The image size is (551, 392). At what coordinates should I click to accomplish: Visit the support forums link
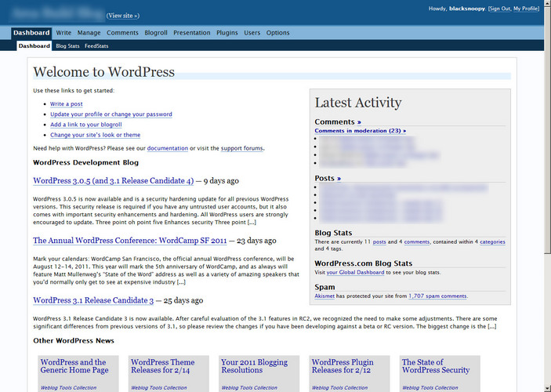tap(241, 148)
